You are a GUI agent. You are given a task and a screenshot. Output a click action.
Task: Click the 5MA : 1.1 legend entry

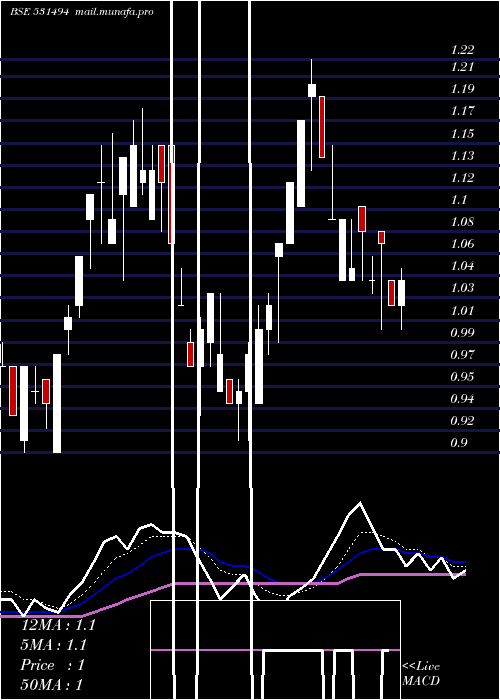coord(54,645)
